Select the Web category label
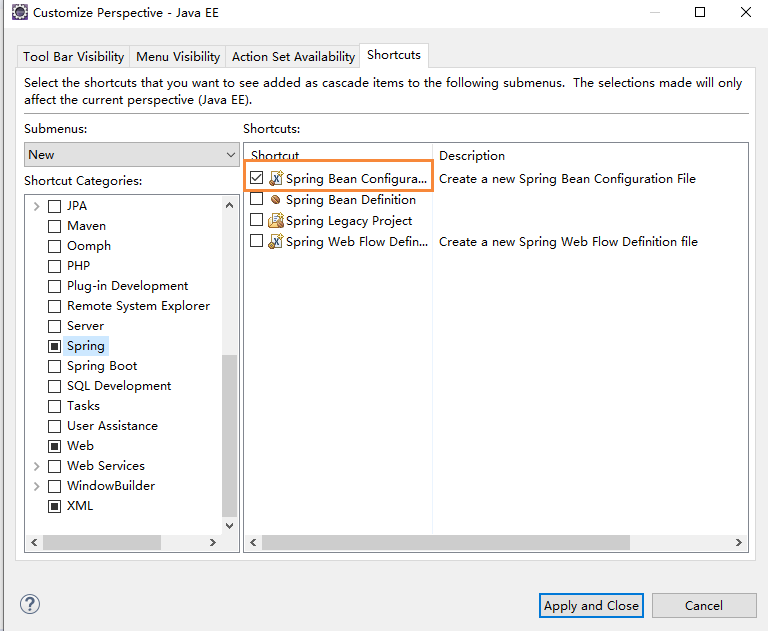Viewport: 768px width, 631px height. [x=80, y=446]
